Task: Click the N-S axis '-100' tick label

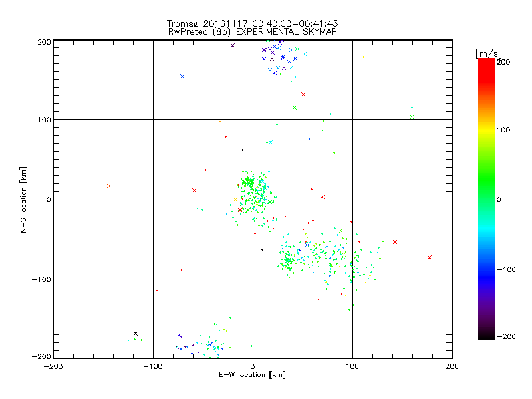Action: pyautogui.click(x=41, y=279)
